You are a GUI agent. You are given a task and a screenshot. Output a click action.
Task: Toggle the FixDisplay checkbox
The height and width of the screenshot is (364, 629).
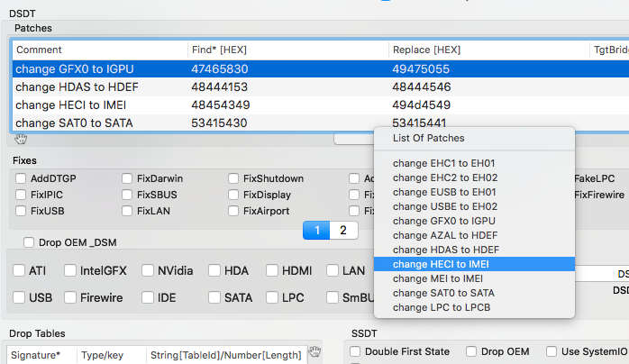point(233,195)
